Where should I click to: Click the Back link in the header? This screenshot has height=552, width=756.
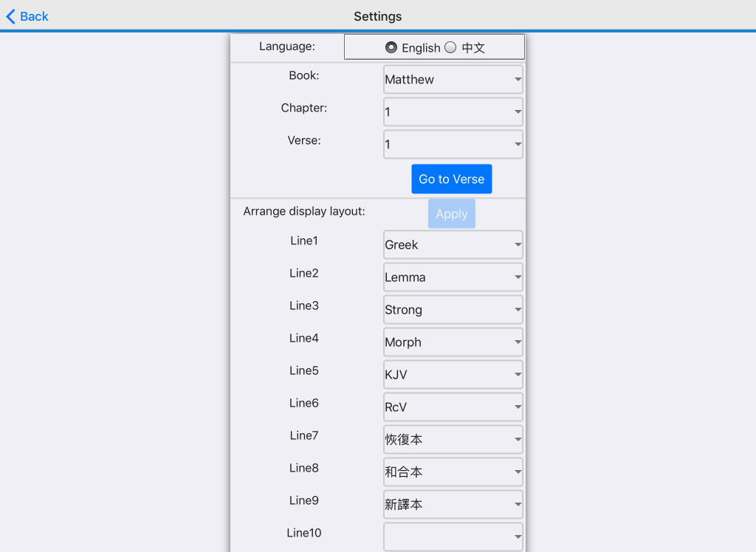(31, 15)
